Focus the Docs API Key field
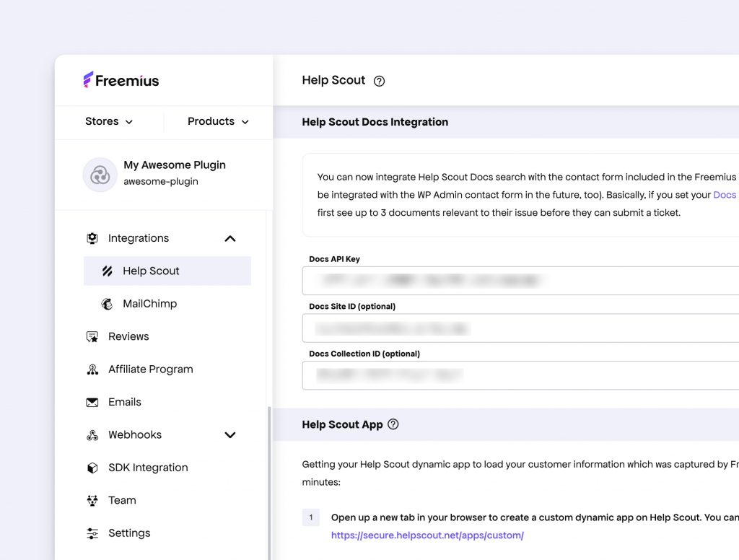This screenshot has height=560, width=739. pos(520,281)
